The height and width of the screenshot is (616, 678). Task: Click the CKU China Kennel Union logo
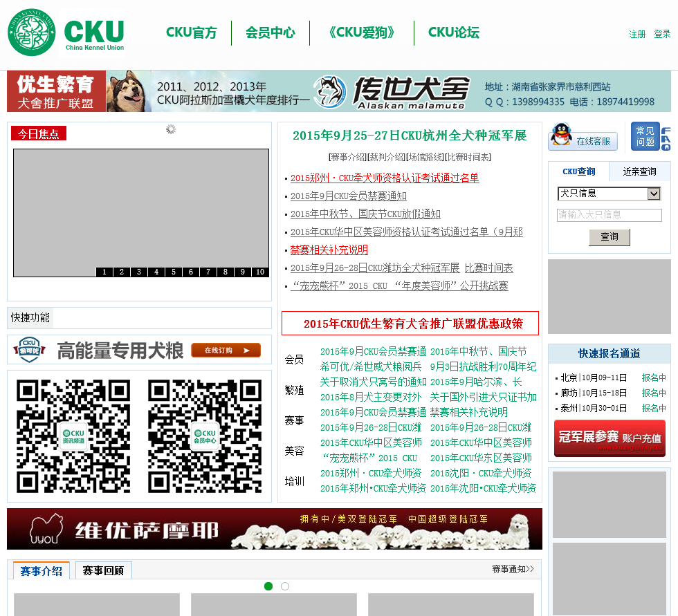tap(66, 32)
